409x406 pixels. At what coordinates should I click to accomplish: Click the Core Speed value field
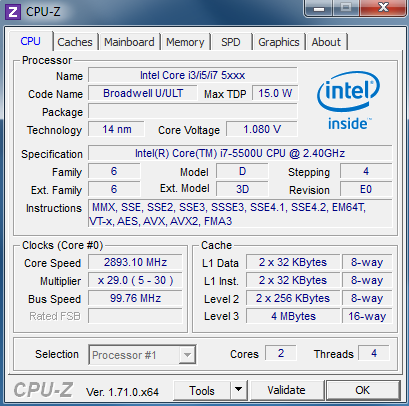pos(135,262)
